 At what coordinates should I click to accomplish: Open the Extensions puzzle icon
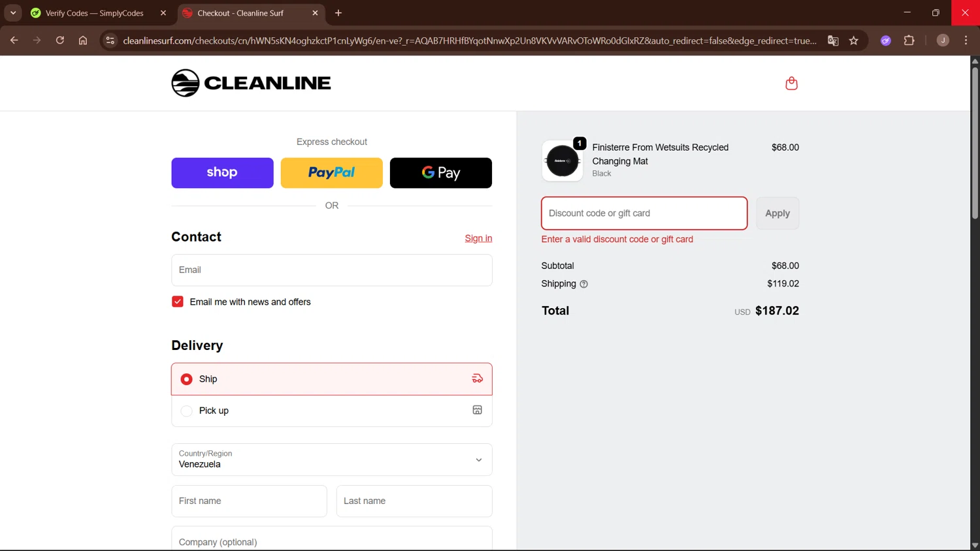(x=909, y=40)
